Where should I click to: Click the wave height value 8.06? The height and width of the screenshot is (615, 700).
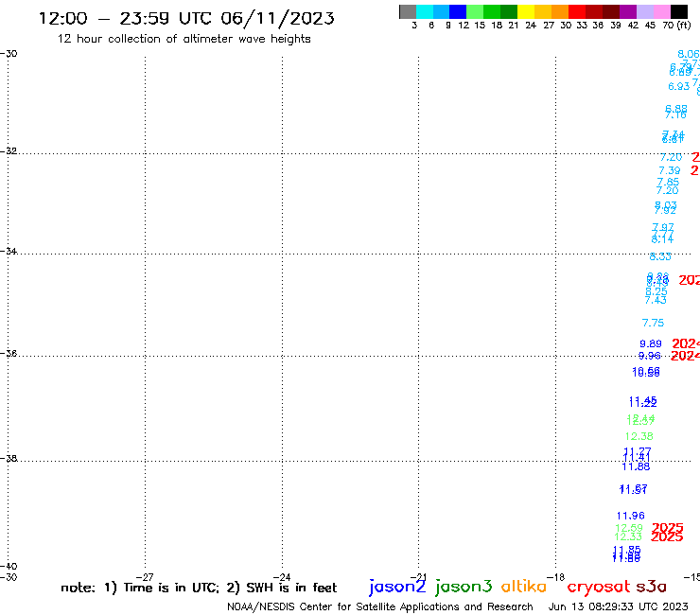(x=689, y=54)
